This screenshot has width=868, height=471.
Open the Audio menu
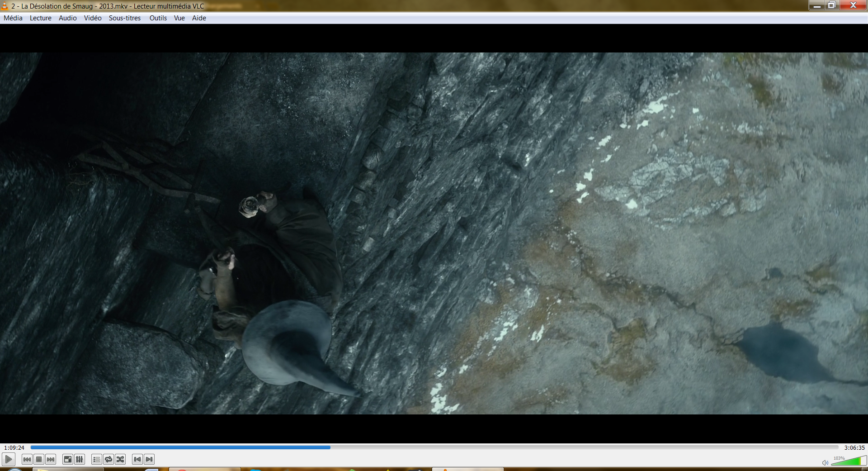[x=68, y=18]
